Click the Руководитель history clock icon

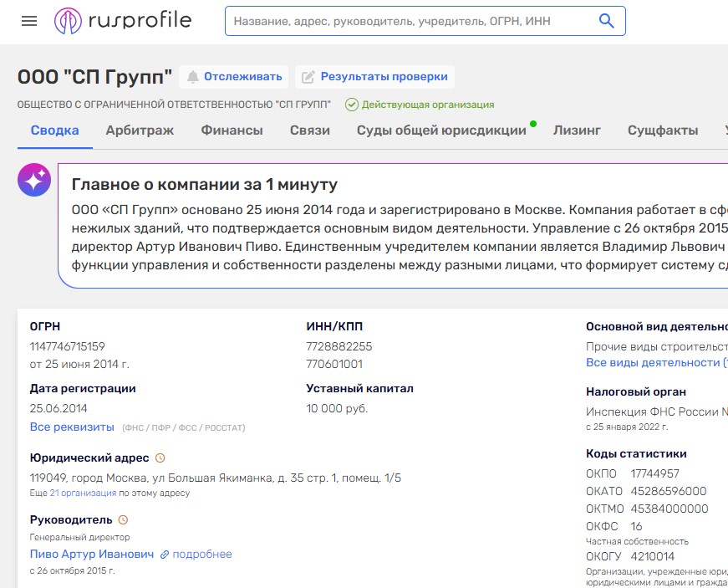pos(123,519)
